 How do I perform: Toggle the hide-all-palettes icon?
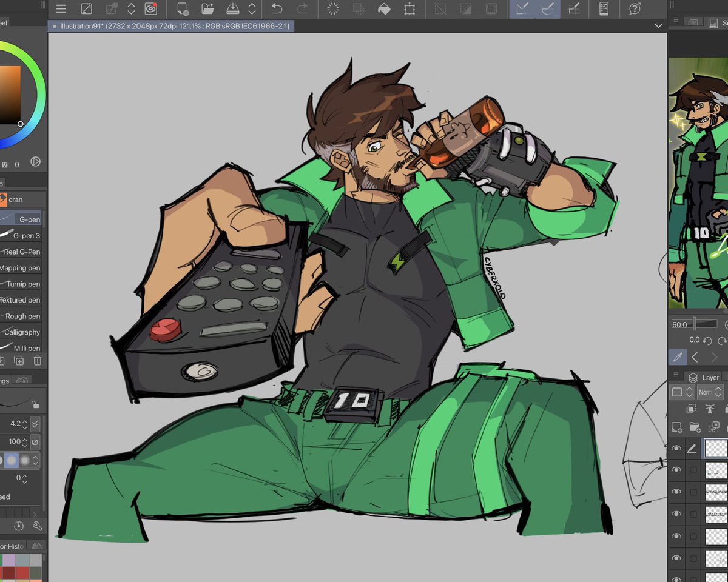(87, 8)
